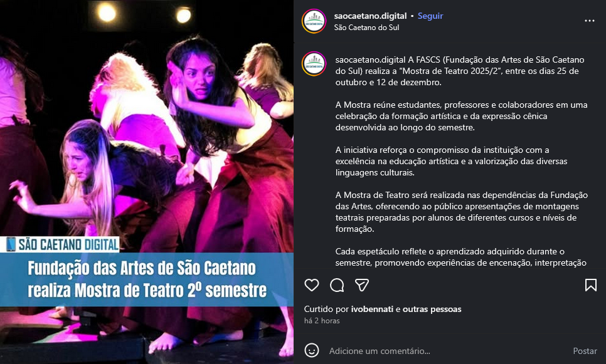
Task: Share post using paper plane icon
Action: click(362, 285)
